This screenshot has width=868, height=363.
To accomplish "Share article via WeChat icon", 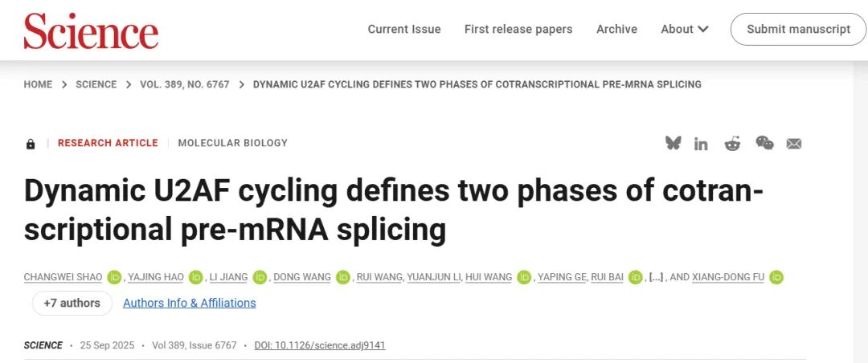I will 764,143.
